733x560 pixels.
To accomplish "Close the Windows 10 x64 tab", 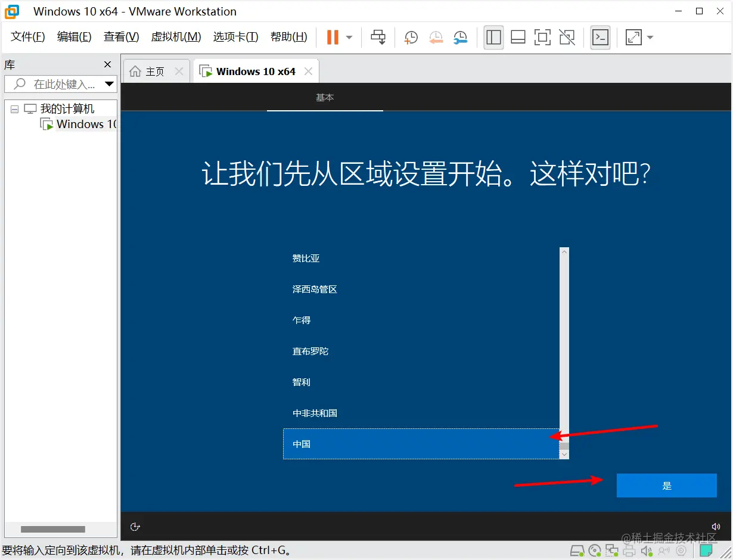I will pyautogui.click(x=308, y=71).
